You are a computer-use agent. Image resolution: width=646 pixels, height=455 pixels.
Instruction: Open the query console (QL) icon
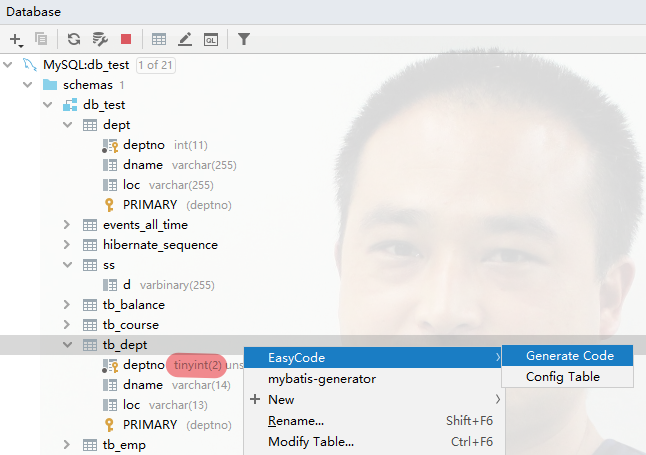coord(211,40)
